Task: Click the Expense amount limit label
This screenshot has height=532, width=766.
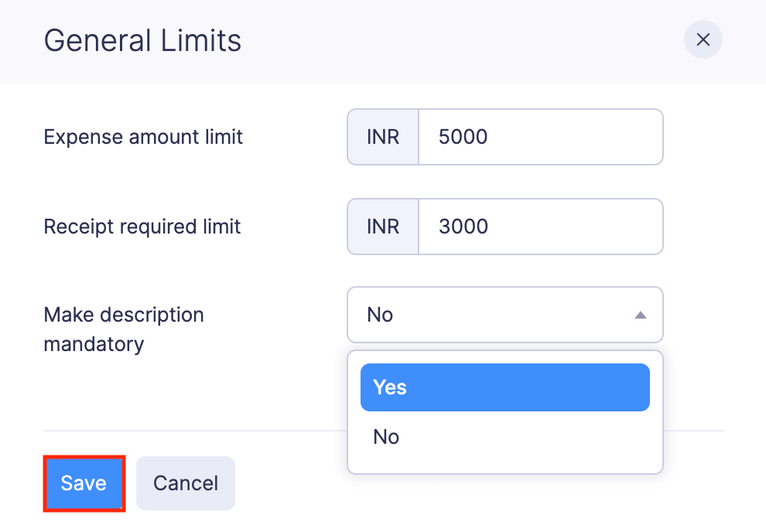Action: click(x=142, y=137)
